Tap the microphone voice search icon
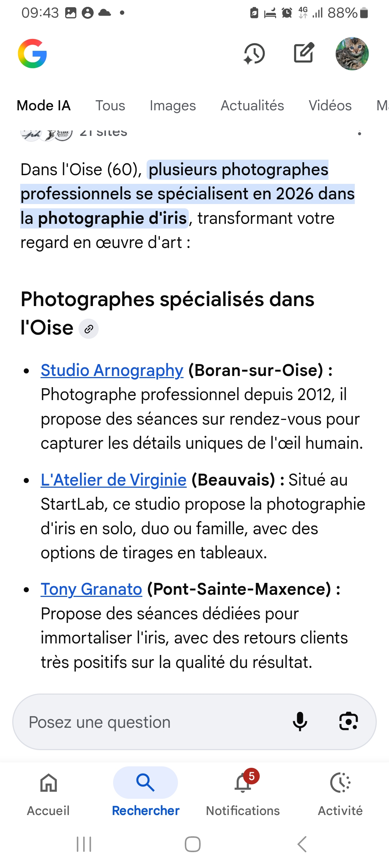The height and width of the screenshot is (868, 389). coord(300,722)
